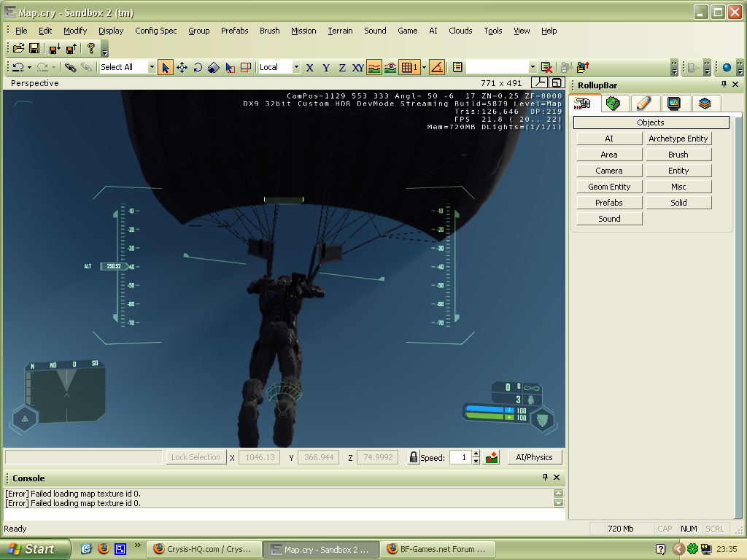Click the red rectangle select region icon
The image size is (747, 560).
pyautogui.click(x=246, y=68)
